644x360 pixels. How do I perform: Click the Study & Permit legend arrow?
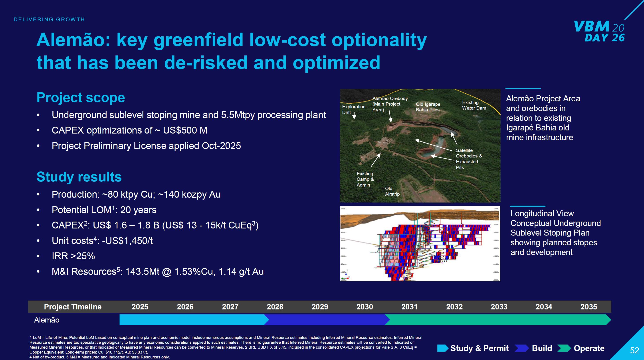(x=443, y=348)
